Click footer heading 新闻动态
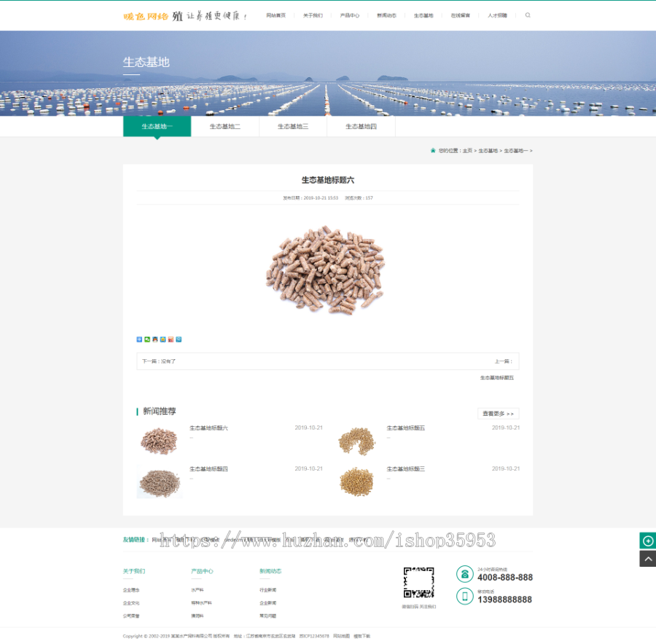Image resolution: width=656 pixels, height=644 pixels. (270, 571)
